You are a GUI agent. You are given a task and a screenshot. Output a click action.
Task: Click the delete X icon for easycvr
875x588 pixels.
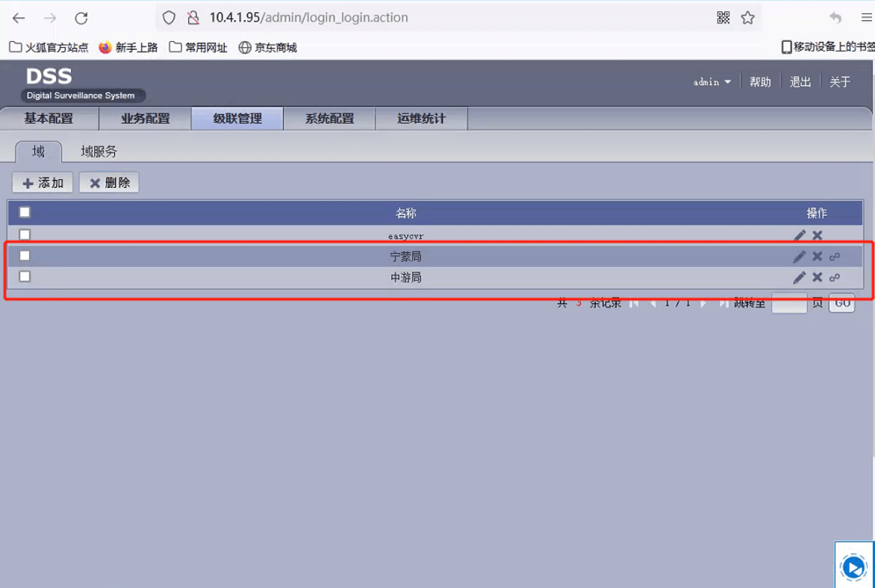818,235
